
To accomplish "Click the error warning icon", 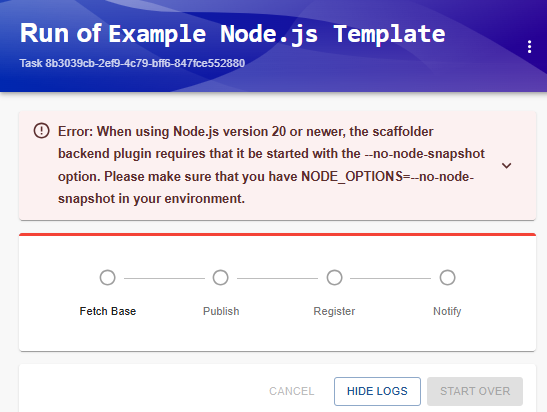I will (x=42, y=131).
